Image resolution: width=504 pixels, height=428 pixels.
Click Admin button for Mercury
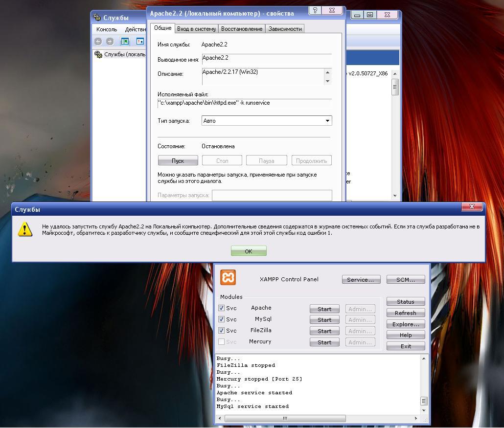click(360, 342)
